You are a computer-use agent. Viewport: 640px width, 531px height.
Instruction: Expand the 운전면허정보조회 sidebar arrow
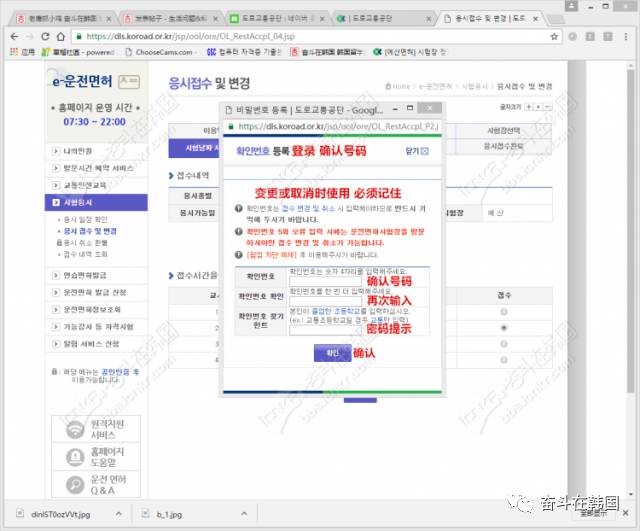[56, 309]
